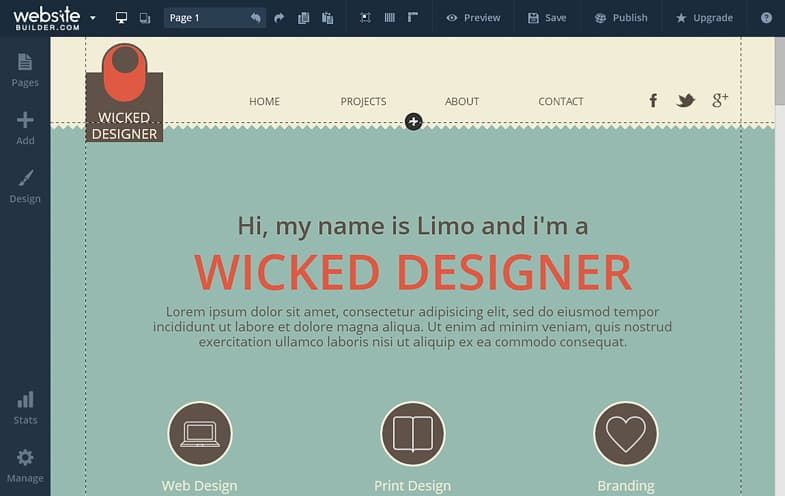Screen dimensions: 785x496
Task: Click the header section move handle
Action: click(414, 122)
